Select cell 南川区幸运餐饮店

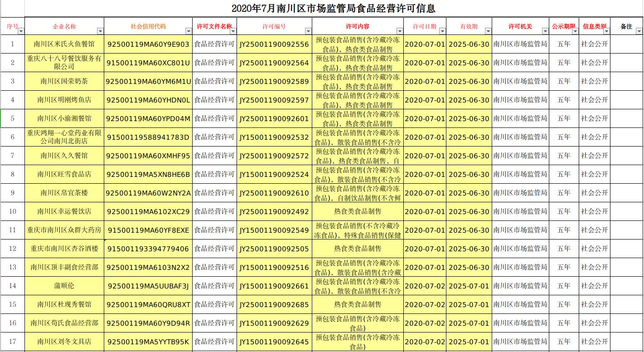pyautogui.click(x=64, y=211)
